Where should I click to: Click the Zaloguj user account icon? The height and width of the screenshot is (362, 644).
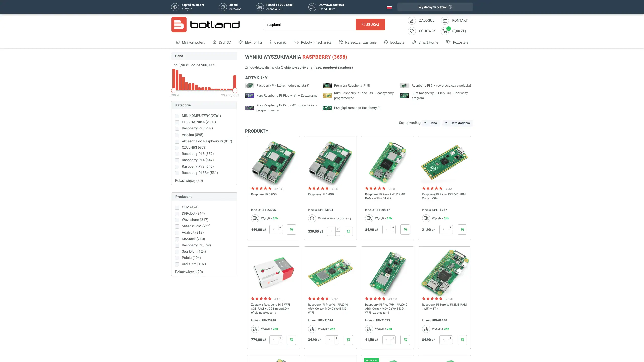click(x=412, y=20)
